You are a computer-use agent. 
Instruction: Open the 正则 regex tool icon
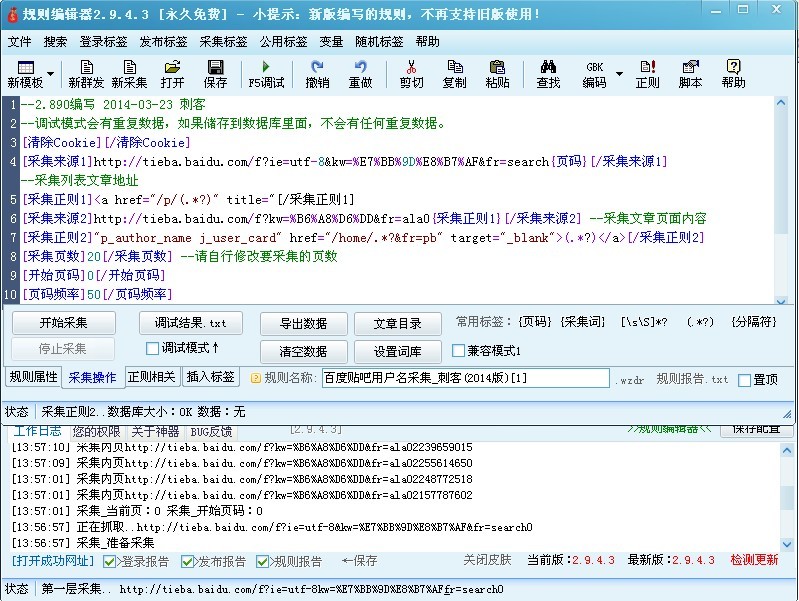[x=647, y=74]
